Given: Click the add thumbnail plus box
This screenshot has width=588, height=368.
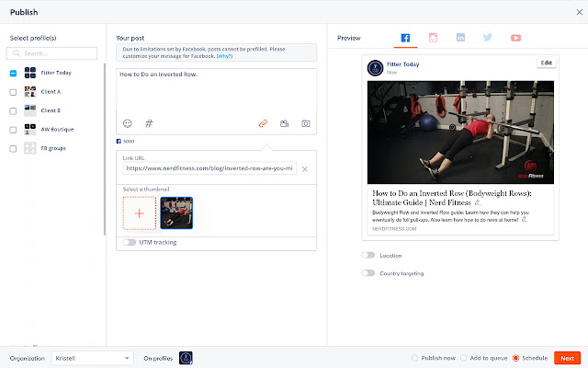Looking at the screenshot, I should [x=139, y=213].
